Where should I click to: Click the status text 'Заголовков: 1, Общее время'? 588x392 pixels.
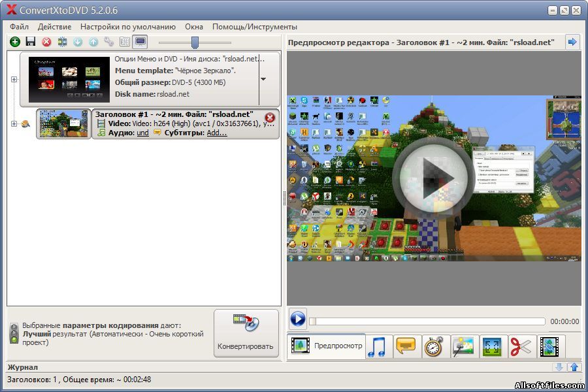click(x=79, y=380)
